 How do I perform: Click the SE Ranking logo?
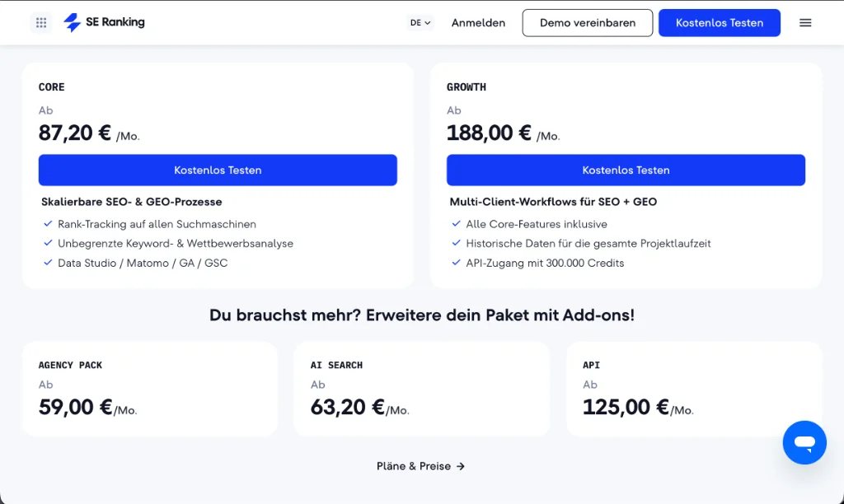(104, 22)
